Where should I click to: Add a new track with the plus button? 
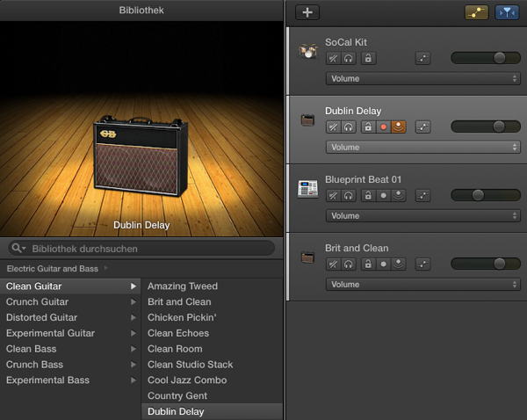pos(307,12)
